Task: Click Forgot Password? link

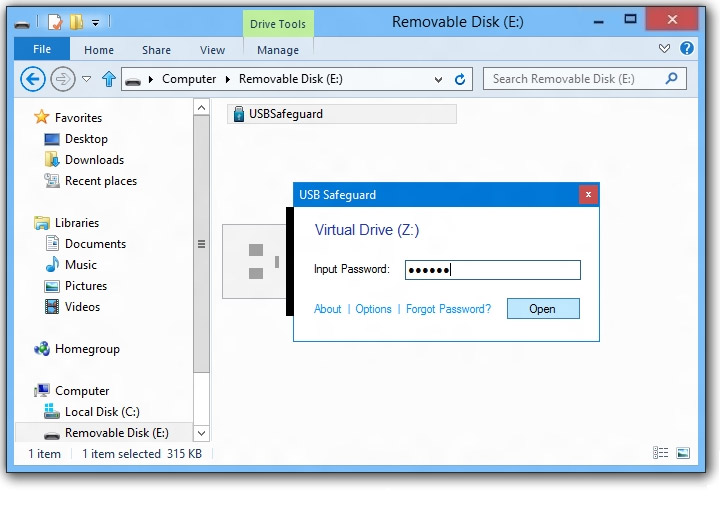Action: [x=448, y=309]
